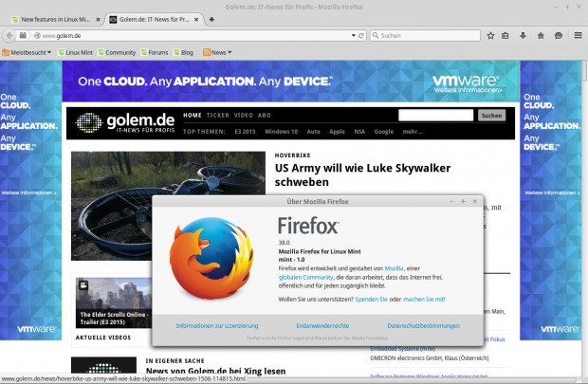Follow the globalen Community link

[305, 277]
